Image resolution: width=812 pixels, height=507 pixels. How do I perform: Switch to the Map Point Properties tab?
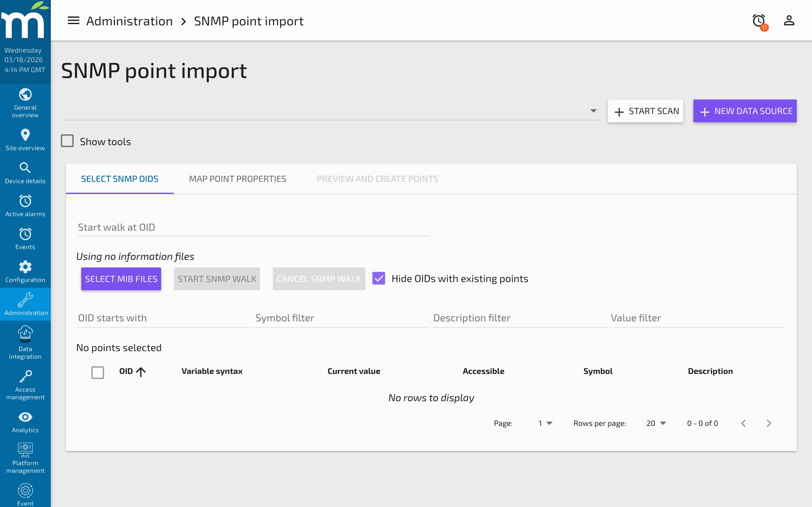click(237, 179)
